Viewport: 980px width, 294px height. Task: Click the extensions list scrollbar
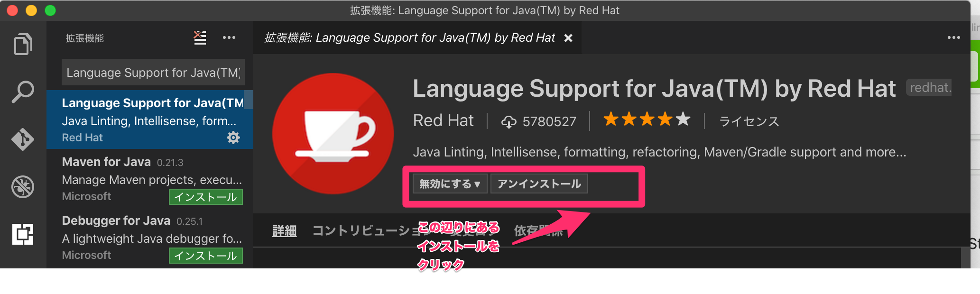(249, 100)
